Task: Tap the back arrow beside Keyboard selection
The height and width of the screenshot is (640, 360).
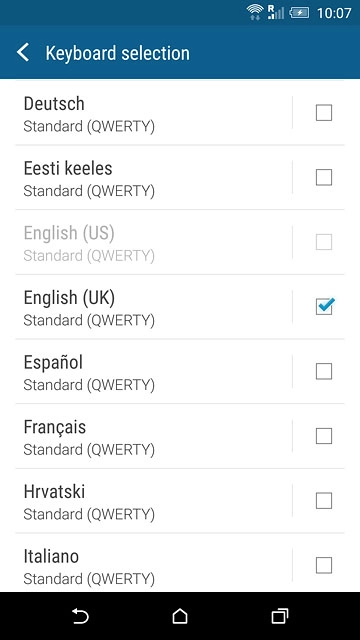Action: pyautogui.click(x=23, y=53)
